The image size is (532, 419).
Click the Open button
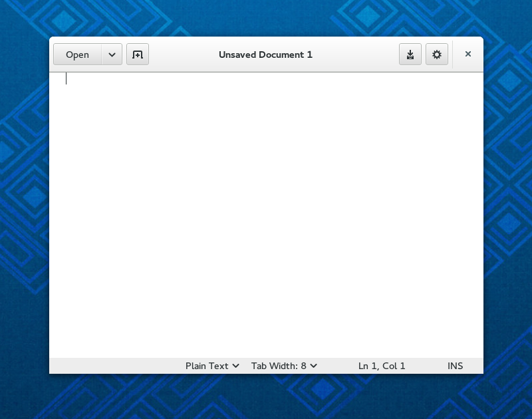pyautogui.click(x=77, y=55)
